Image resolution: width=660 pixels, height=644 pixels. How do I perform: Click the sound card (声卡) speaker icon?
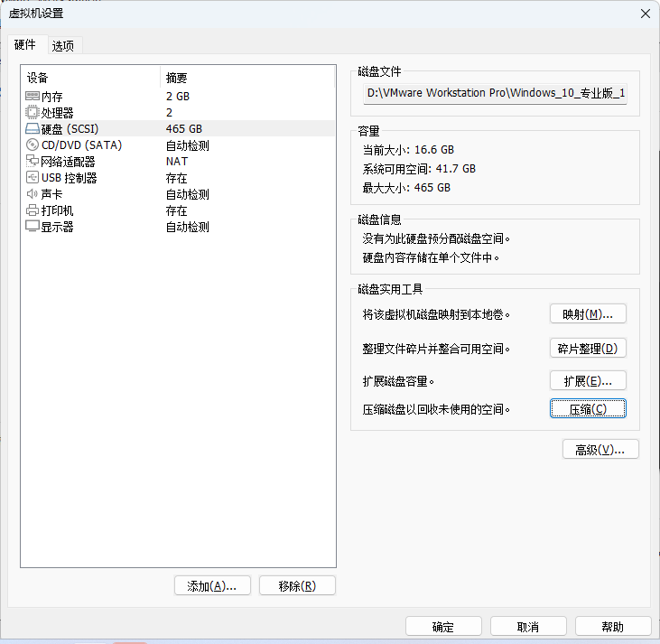(33, 194)
